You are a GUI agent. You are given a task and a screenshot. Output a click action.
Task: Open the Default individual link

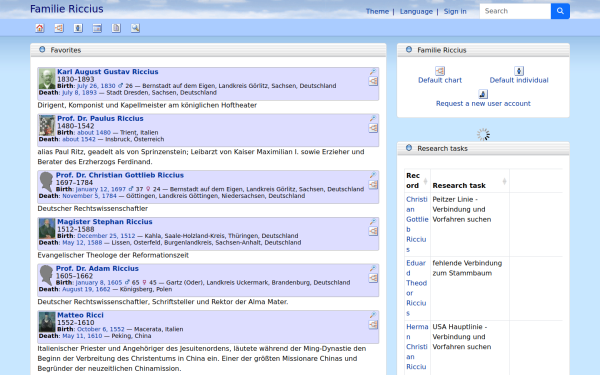[519, 80]
